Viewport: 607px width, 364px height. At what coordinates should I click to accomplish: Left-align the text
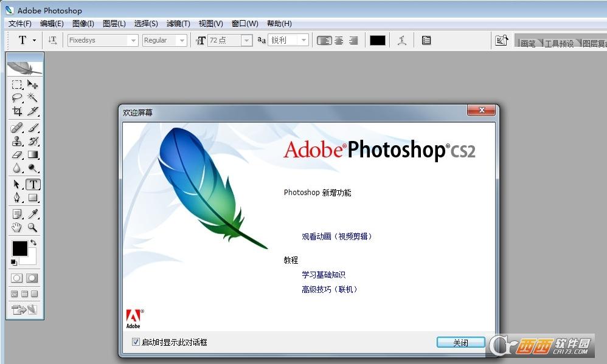324,40
